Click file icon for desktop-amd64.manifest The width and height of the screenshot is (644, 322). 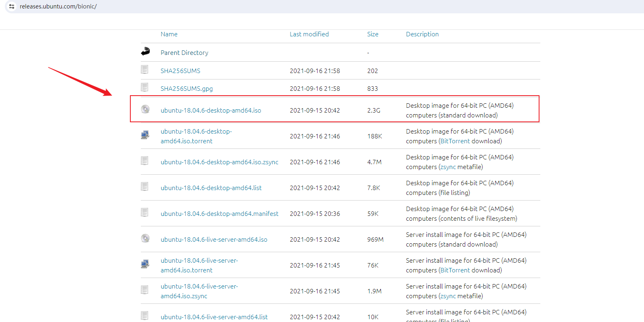[x=144, y=212]
